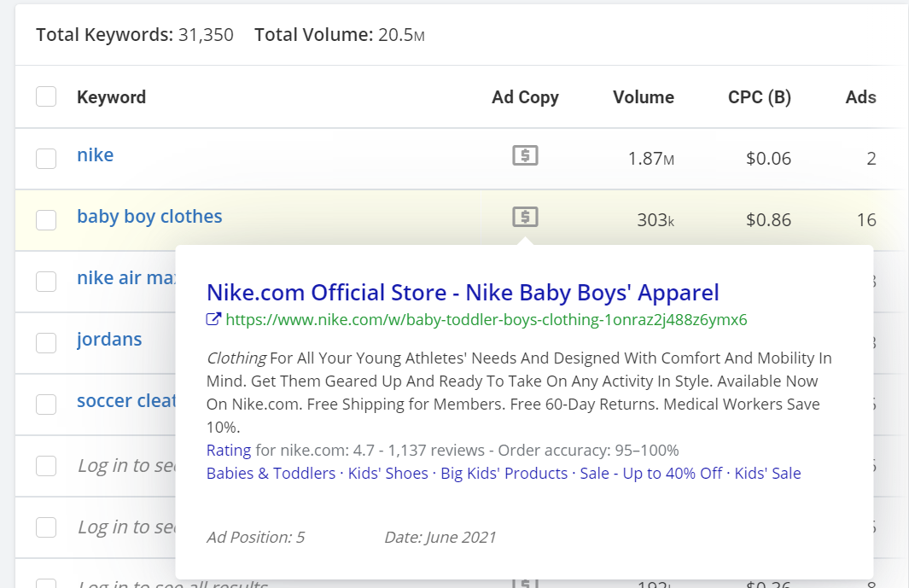Visit the green nike.com baby-toddler-boys-clothing URL
Image resolution: width=909 pixels, height=588 pixels.
click(487, 319)
